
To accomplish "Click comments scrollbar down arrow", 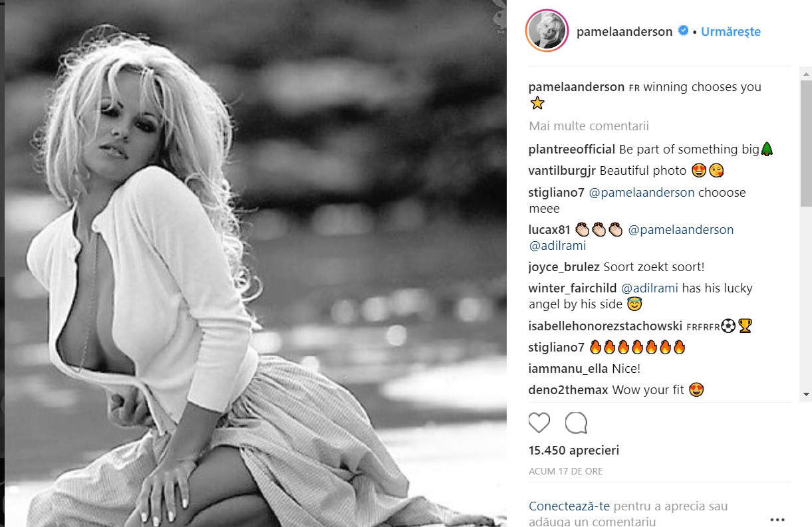I will tap(806, 393).
